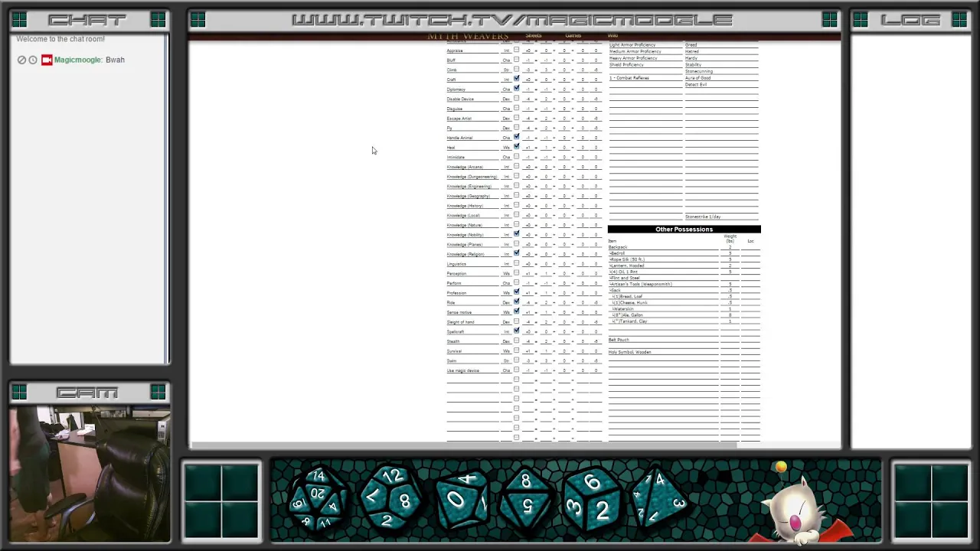Screen dimensions: 980x551
Task: Click the Use magic device skill field
Action: [x=472, y=370]
